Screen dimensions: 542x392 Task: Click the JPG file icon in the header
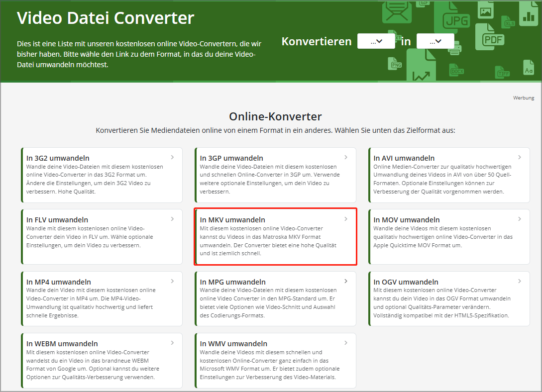(x=456, y=19)
